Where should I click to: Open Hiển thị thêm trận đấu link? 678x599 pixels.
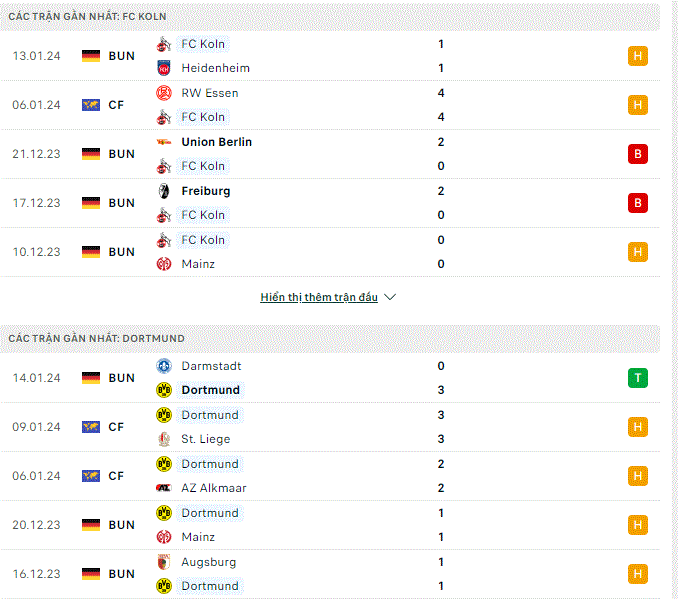[319, 297]
